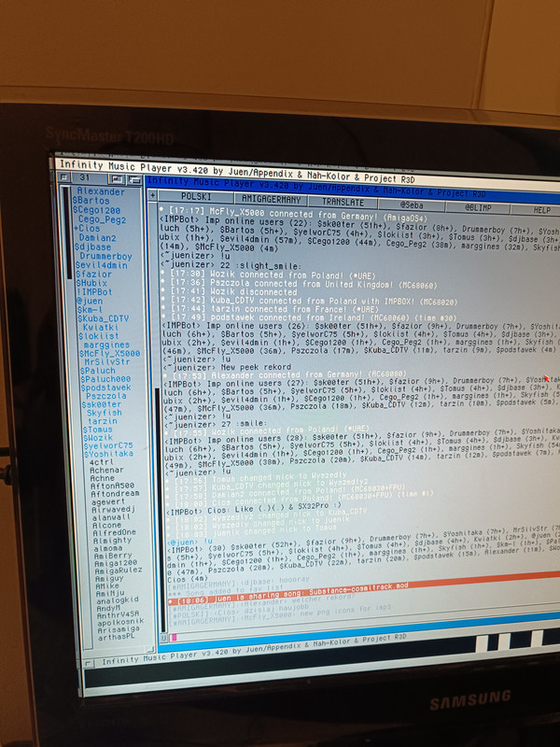This screenshot has height=747, width=560.
Task: Select user @juen in user list
Action: pos(90,301)
